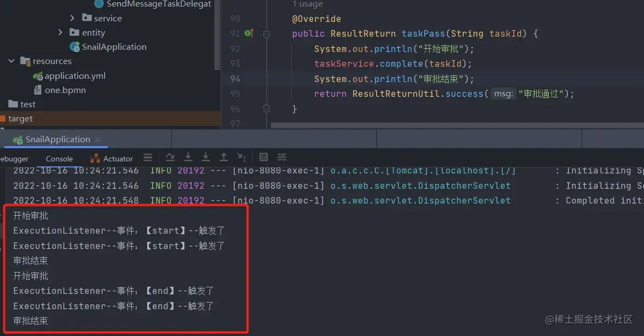Click the last 审批结束 console line
The image size is (644, 336).
click(x=31, y=321)
